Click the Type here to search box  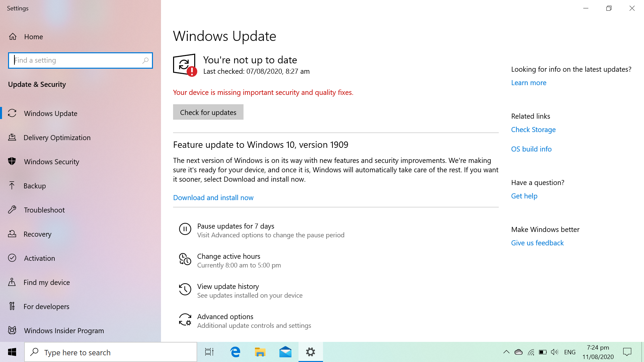pyautogui.click(x=111, y=352)
